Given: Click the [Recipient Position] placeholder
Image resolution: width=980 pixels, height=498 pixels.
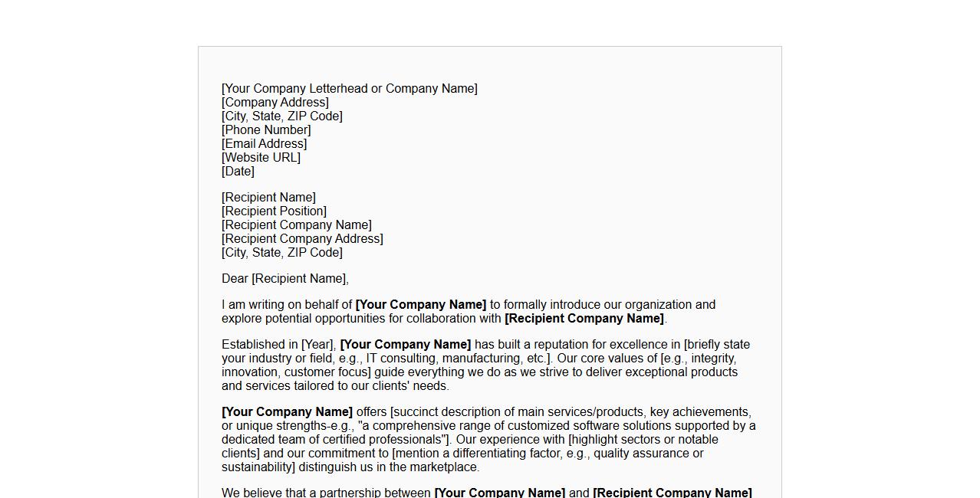Looking at the screenshot, I should (274, 211).
